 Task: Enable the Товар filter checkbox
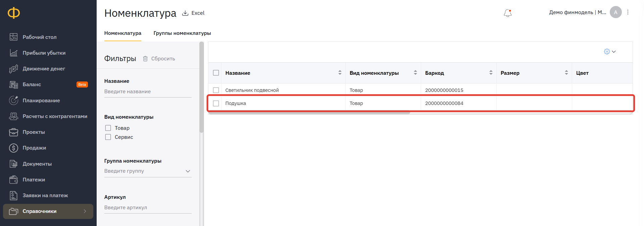[108, 128]
